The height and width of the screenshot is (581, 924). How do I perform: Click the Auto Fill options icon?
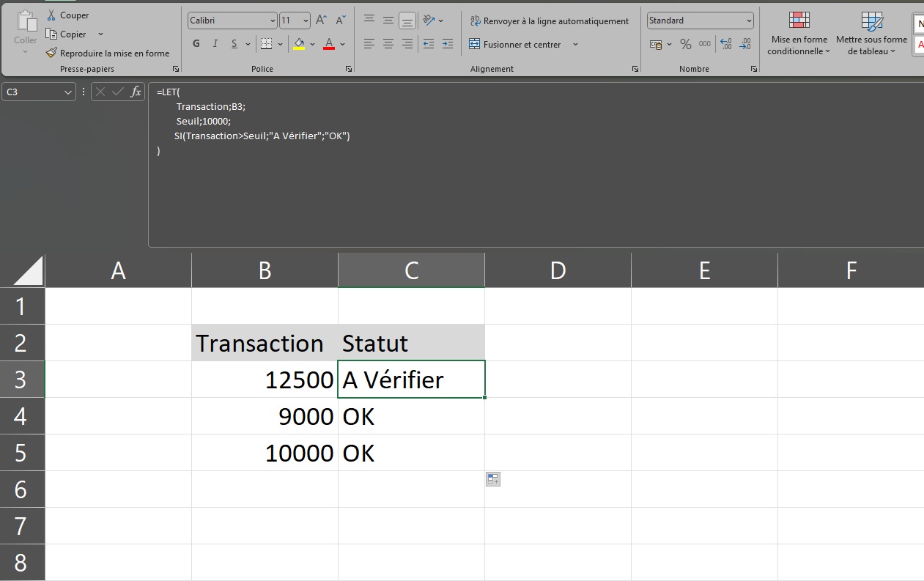coord(493,479)
